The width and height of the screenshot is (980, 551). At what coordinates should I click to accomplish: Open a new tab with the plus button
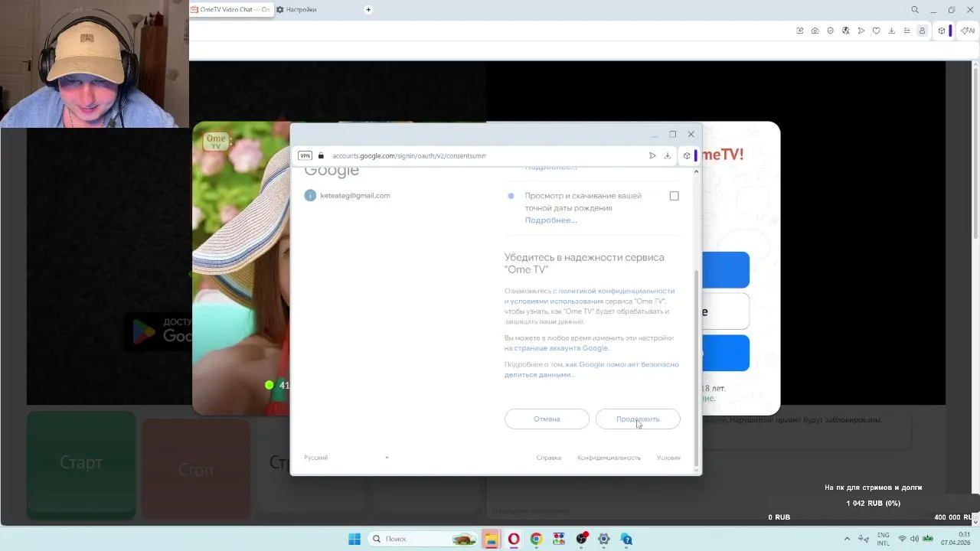(x=368, y=9)
